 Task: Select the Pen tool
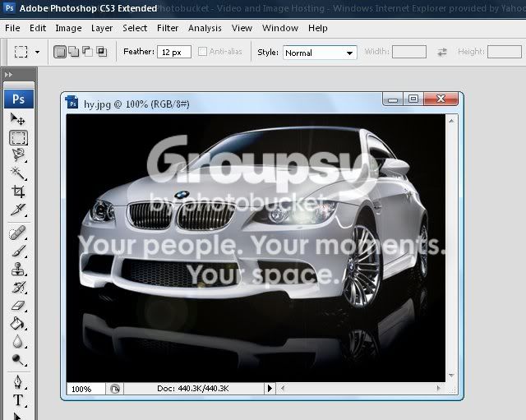(x=18, y=383)
